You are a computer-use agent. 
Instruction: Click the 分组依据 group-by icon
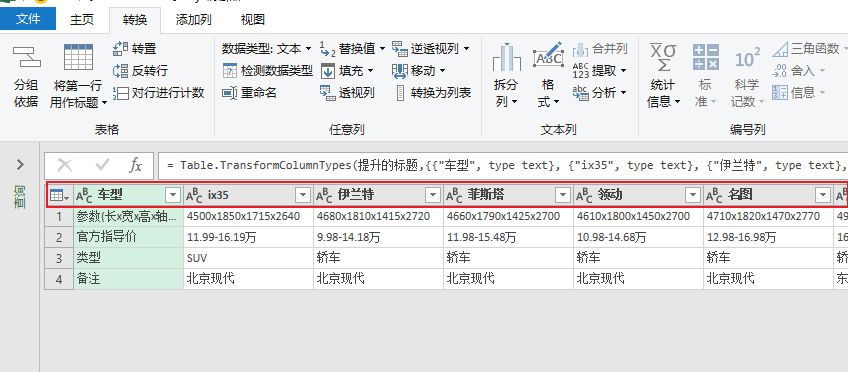pos(26,57)
